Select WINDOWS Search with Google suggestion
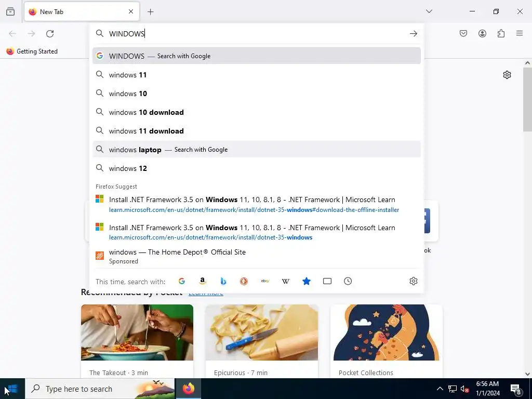532x399 pixels. point(257,56)
